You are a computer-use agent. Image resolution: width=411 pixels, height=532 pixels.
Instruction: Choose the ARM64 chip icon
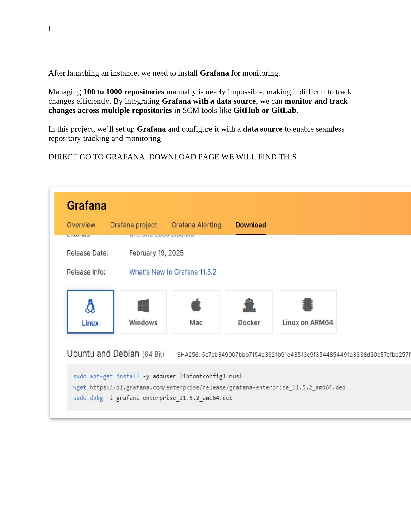[308, 305]
